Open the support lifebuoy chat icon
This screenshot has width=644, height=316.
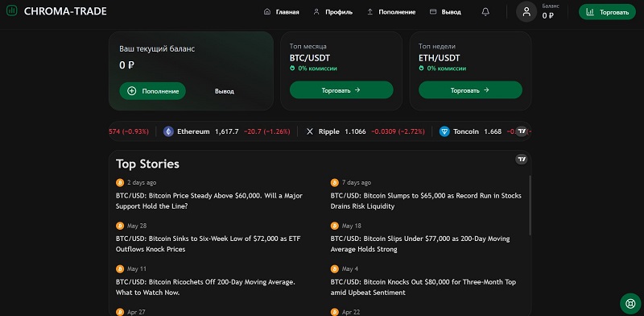[x=630, y=304]
